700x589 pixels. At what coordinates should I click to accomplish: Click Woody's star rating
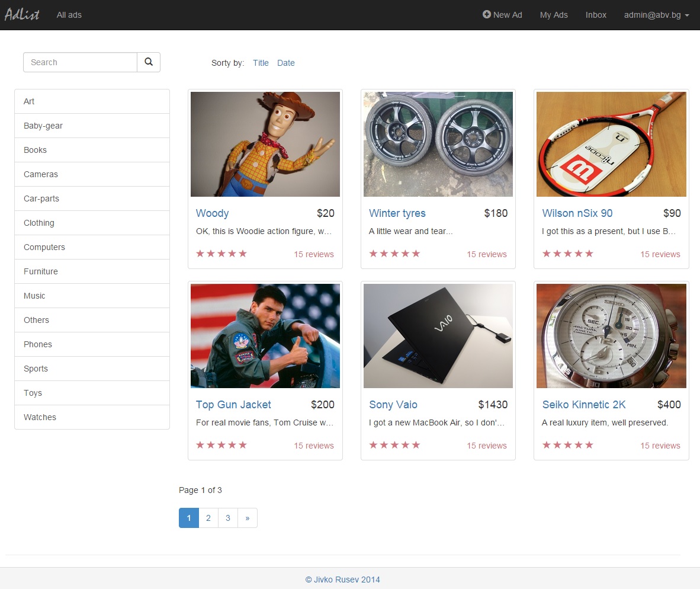point(221,254)
